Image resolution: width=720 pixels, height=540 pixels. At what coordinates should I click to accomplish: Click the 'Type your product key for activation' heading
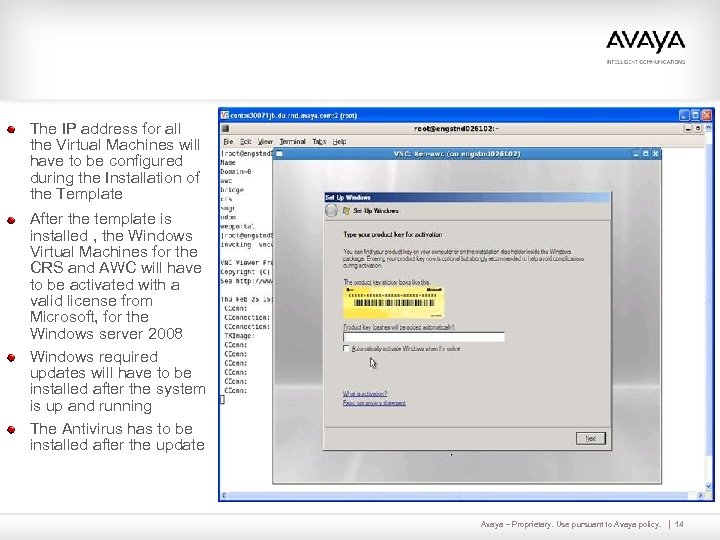tap(393, 235)
